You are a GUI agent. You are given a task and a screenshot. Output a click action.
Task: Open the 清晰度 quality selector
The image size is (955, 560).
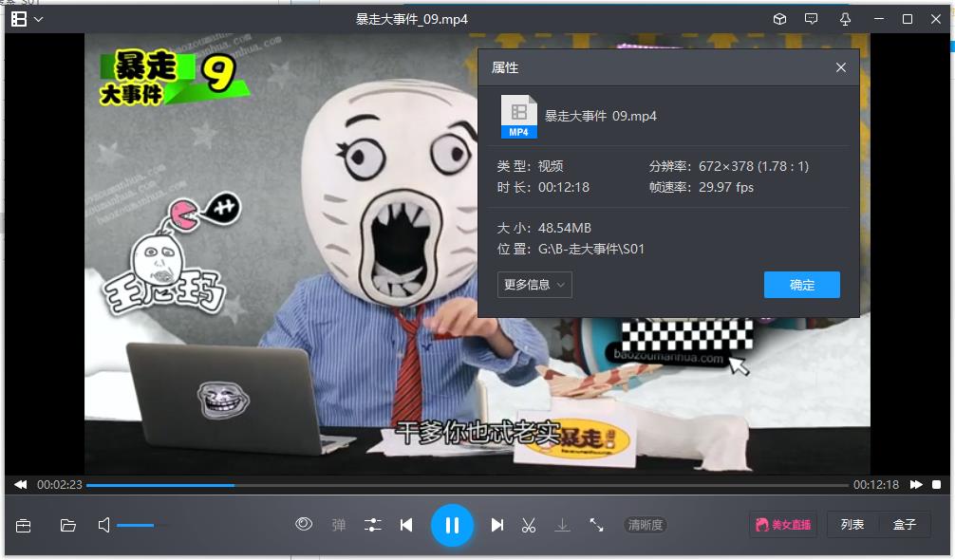646,525
